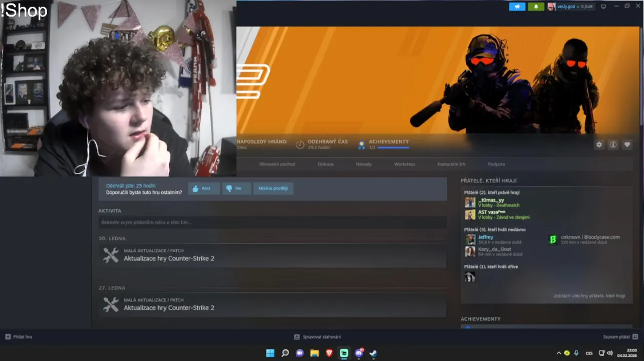Switch the CES keyboard layout indicator
Screen dimensions: 644x361
(x=589, y=353)
